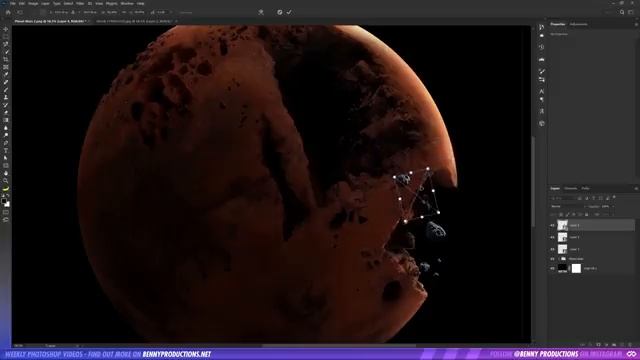
Task: Open the layer filter Kind dropdown
Action: click(562, 198)
